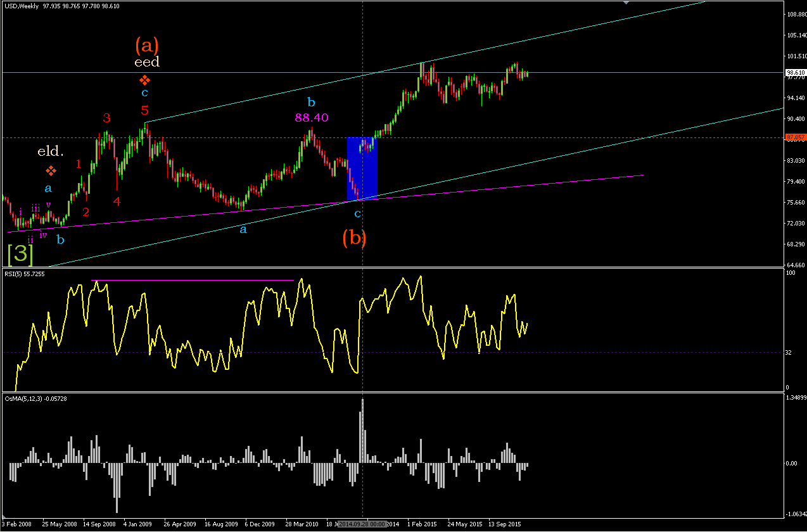The height and width of the screenshot is (532, 807).
Task: Click the USD,Weekly chart title text
Action: click(x=20, y=6)
